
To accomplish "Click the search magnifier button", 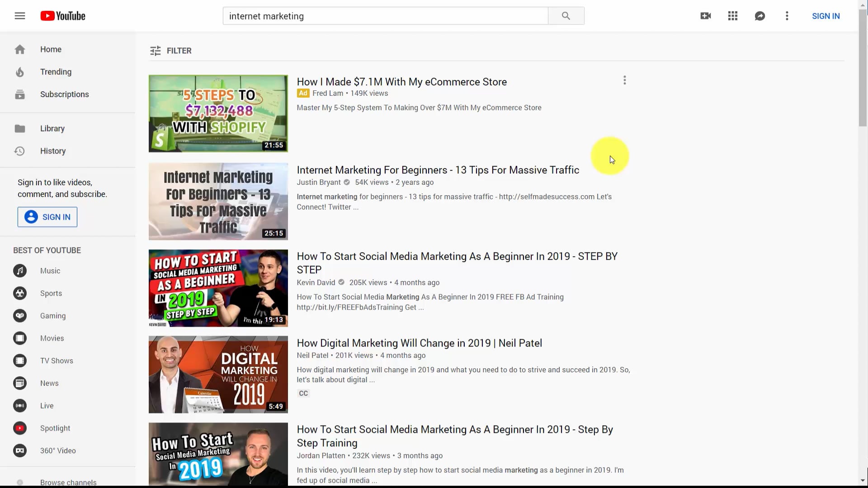I will [566, 16].
